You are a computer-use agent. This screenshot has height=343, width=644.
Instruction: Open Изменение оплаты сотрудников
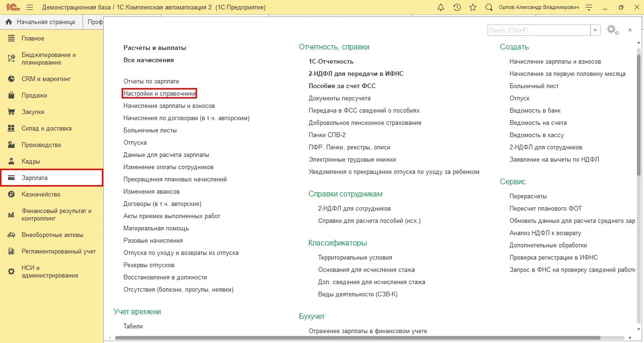point(168,167)
